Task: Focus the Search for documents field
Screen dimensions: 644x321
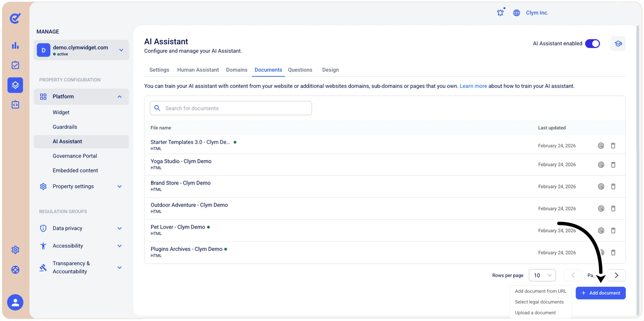Action: [231, 108]
